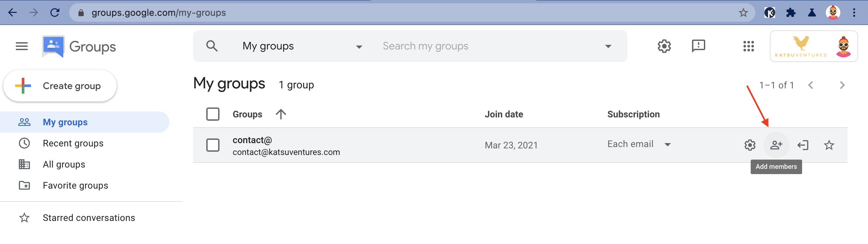Image resolution: width=868 pixels, height=244 pixels.
Task: Open the Each email subscription dropdown
Action: pyautogui.click(x=639, y=144)
